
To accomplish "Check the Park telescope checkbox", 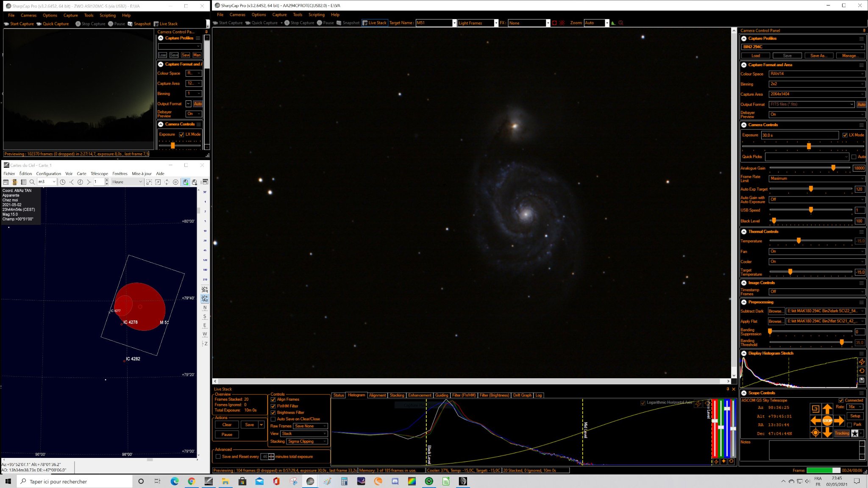I will coord(849,424).
